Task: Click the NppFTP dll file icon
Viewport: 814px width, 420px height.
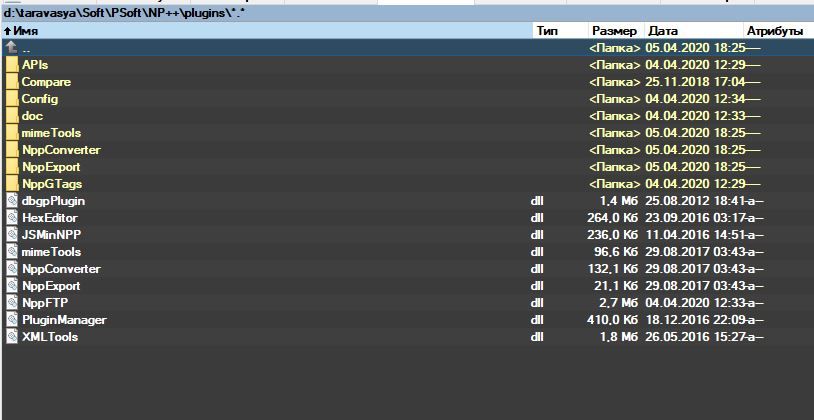Action: [x=12, y=303]
